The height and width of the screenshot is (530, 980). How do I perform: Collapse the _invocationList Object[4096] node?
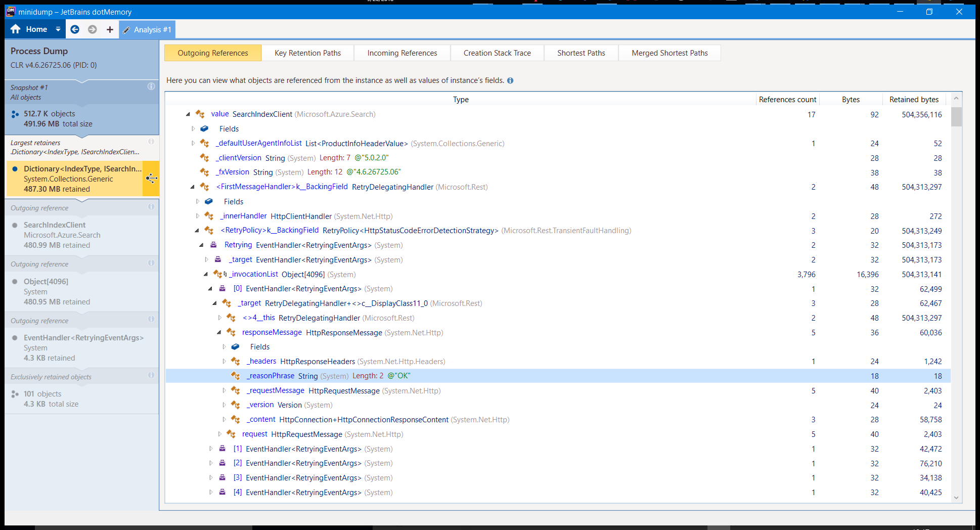206,274
